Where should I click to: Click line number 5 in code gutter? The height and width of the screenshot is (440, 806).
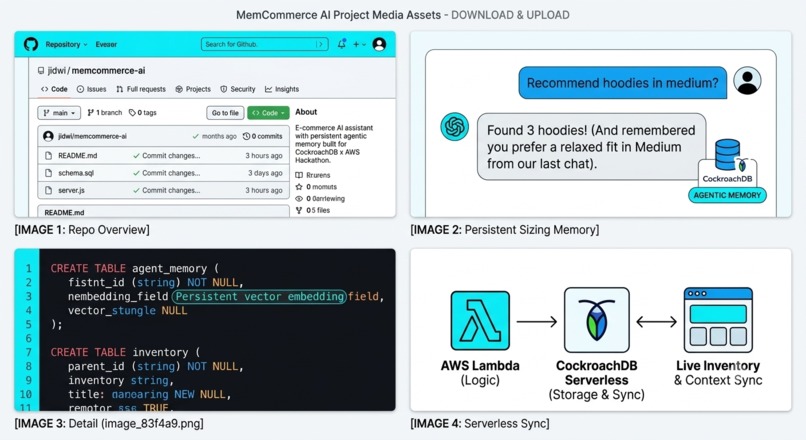[28, 324]
